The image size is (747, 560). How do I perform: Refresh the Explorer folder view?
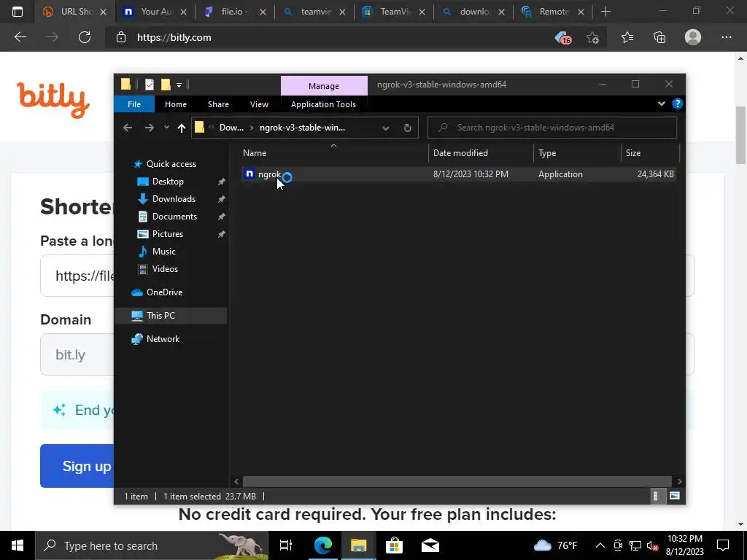[407, 128]
